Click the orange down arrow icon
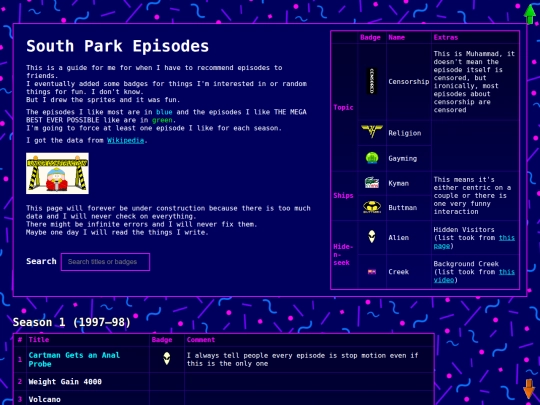Image resolution: width=540 pixels, height=405 pixels. 529,389
